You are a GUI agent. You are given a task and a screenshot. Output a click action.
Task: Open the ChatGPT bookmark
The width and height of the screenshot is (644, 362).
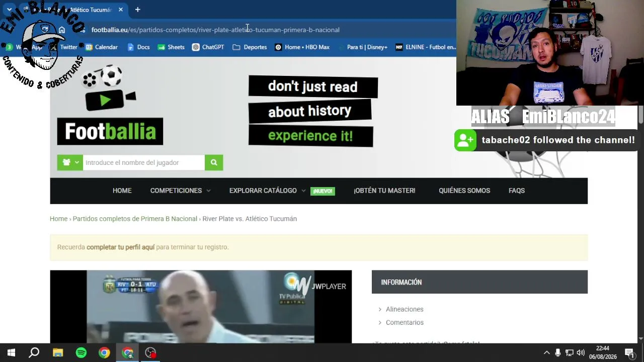coord(208,47)
